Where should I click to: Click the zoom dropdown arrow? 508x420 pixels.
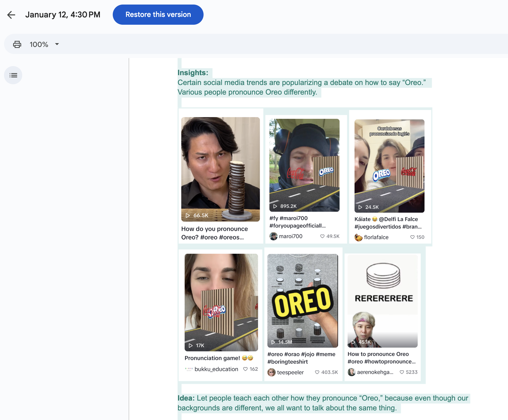click(x=57, y=44)
